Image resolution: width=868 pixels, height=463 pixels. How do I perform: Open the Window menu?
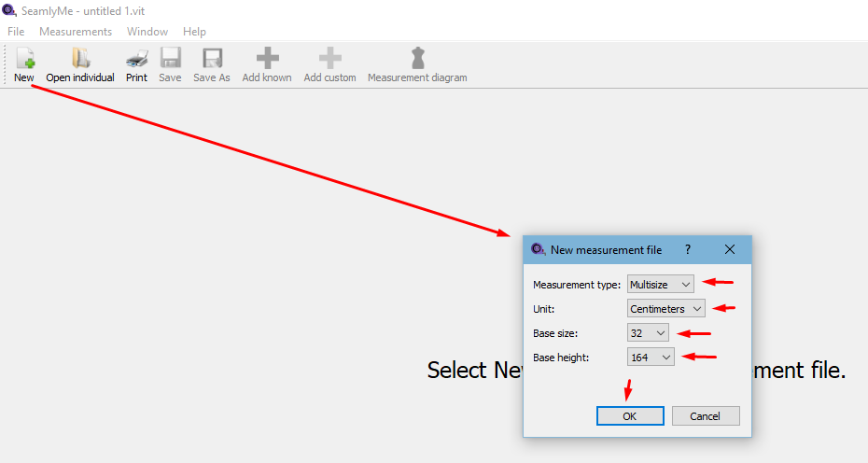(147, 32)
